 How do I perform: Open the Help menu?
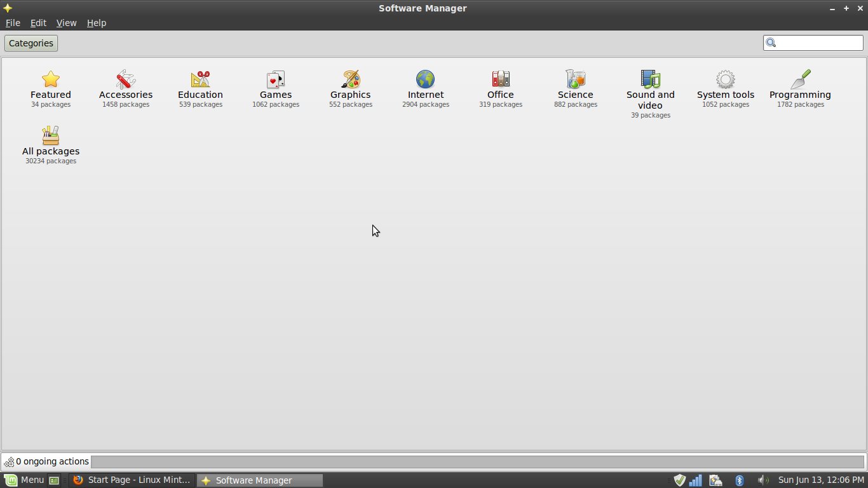pos(96,23)
